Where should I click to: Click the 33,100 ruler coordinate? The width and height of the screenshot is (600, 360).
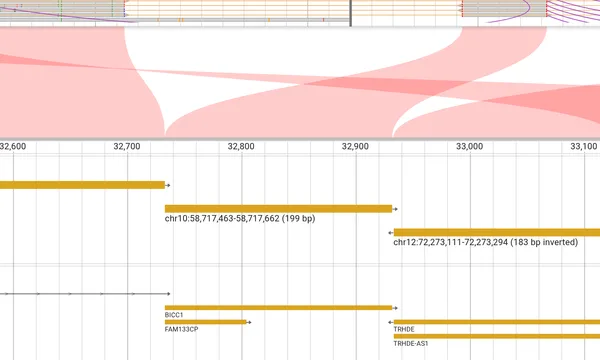(x=584, y=147)
